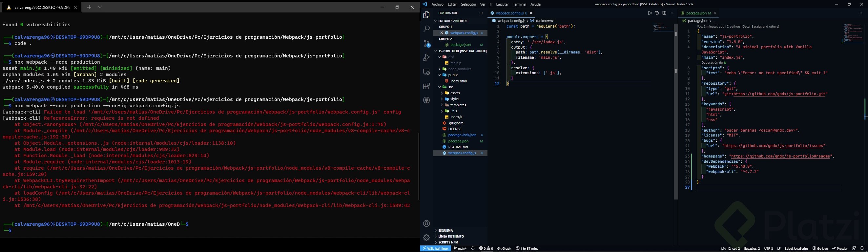Open the Run and Debug view

426,58
